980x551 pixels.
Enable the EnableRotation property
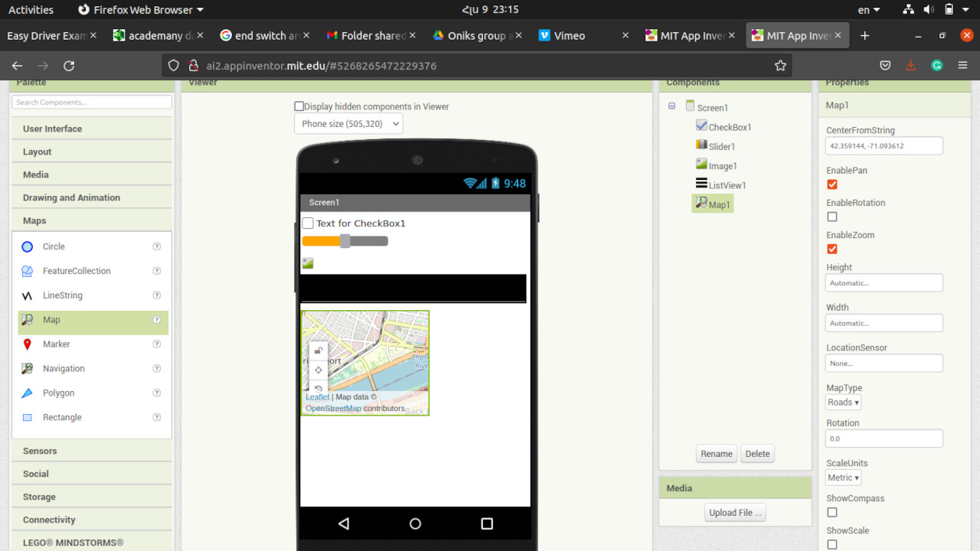coord(832,217)
